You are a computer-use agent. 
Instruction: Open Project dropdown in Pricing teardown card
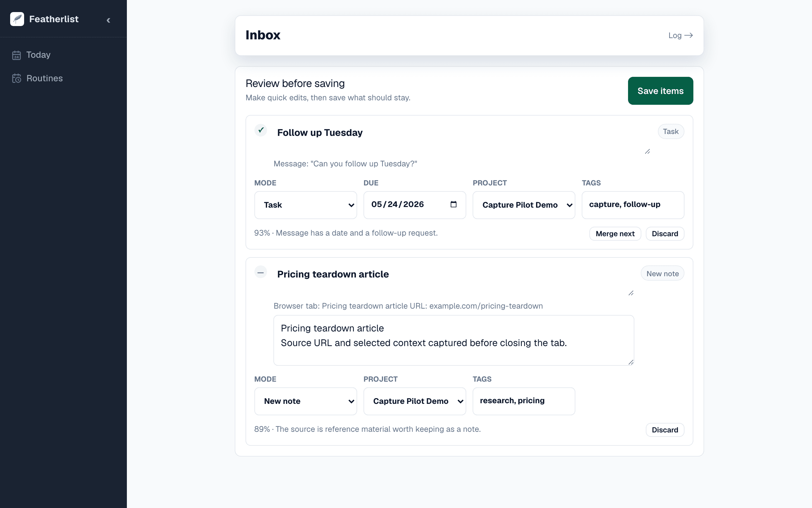415,401
